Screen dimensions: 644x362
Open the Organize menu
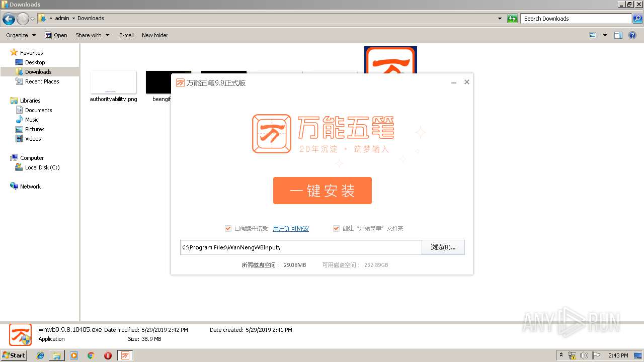pyautogui.click(x=21, y=35)
